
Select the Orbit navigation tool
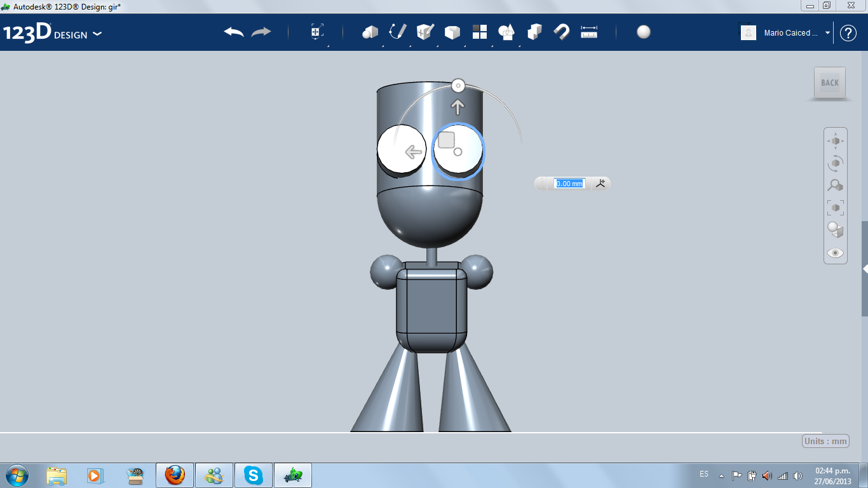pos(836,163)
